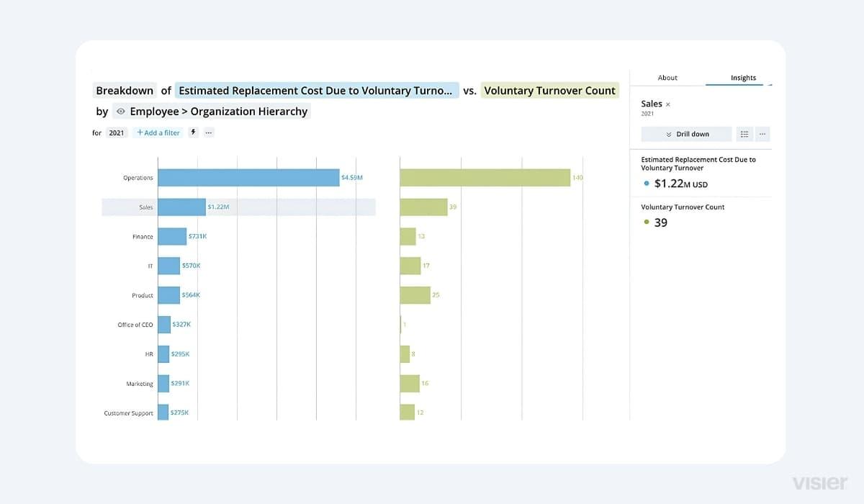The image size is (864, 504).
Task: Select the Operations green turnover bar (140)
Action: point(485,178)
